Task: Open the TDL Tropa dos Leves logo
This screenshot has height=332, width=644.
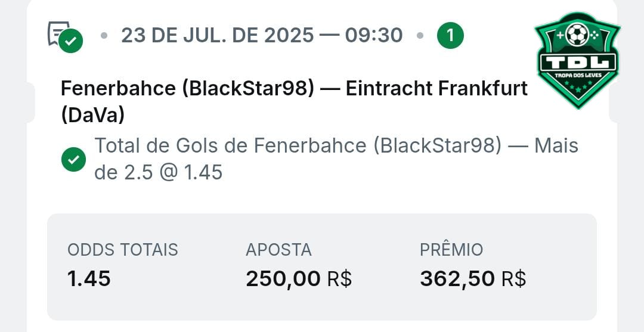Action: (577, 60)
